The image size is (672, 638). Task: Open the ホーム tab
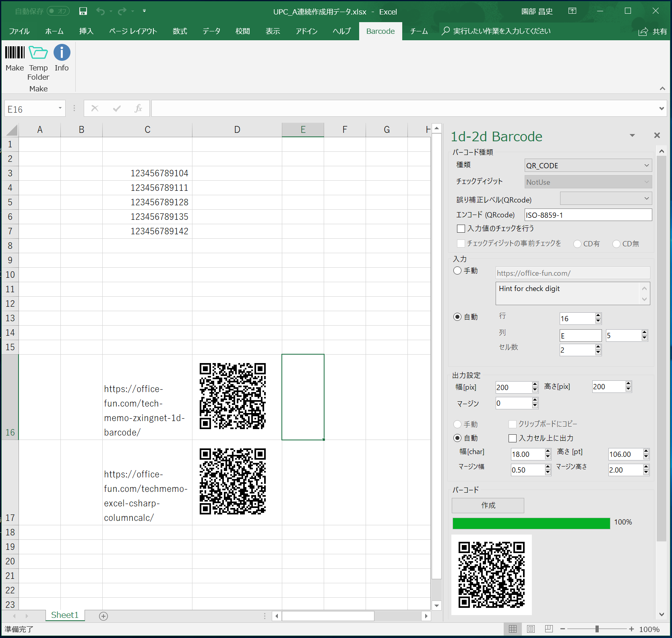click(x=54, y=31)
